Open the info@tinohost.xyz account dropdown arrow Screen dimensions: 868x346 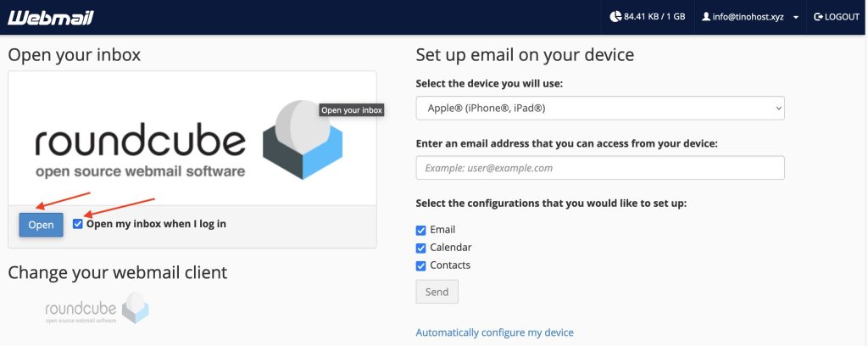(x=795, y=17)
